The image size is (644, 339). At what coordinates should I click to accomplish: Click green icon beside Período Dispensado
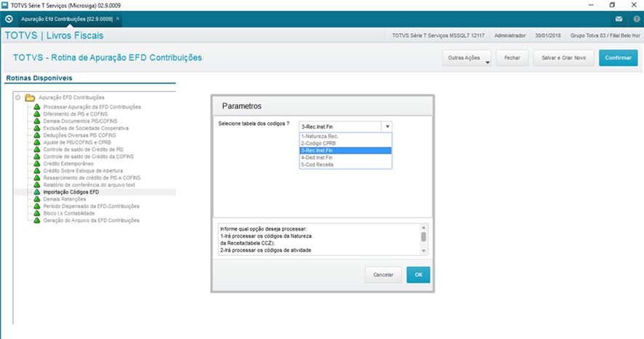coord(37,207)
